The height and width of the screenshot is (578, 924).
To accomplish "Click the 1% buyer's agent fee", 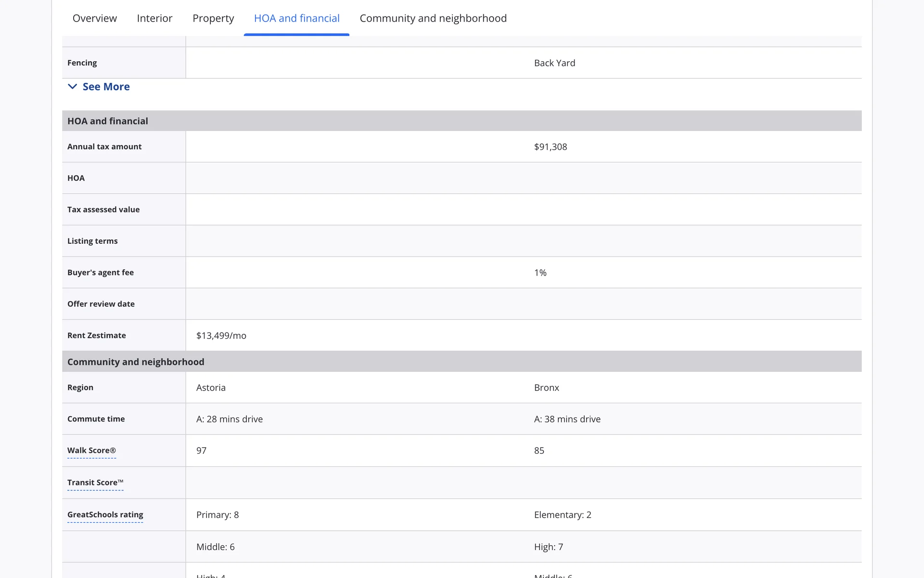I will pyautogui.click(x=540, y=273).
